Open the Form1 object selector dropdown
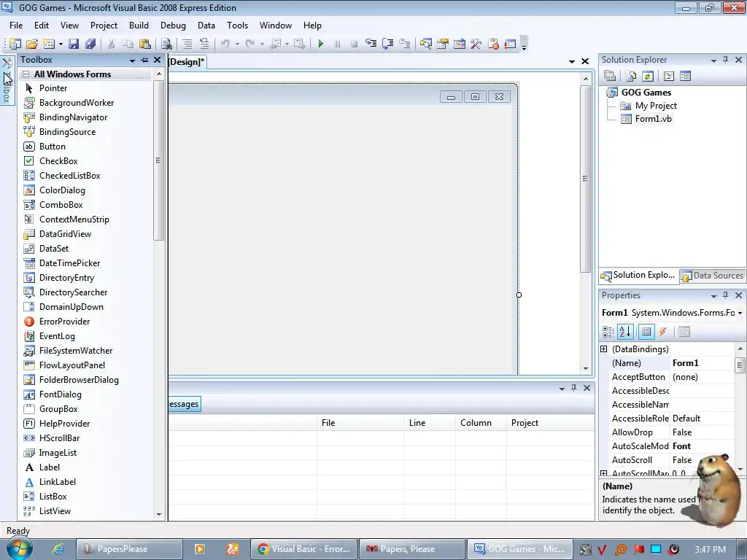The image size is (747, 560). coord(740,313)
